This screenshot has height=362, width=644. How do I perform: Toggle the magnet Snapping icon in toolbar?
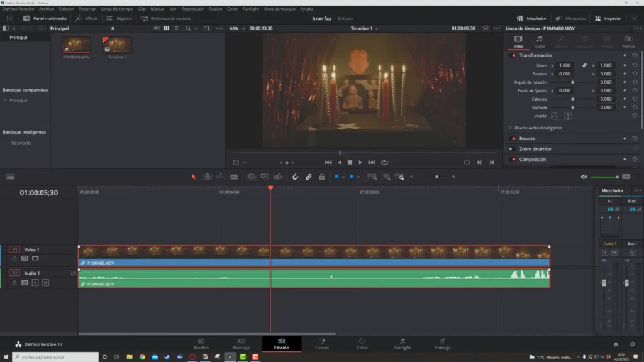[x=295, y=177]
